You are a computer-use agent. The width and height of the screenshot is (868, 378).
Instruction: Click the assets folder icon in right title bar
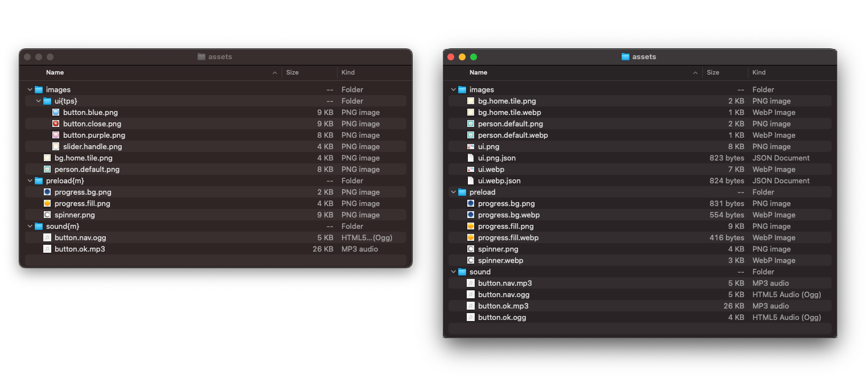click(x=626, y=57)
